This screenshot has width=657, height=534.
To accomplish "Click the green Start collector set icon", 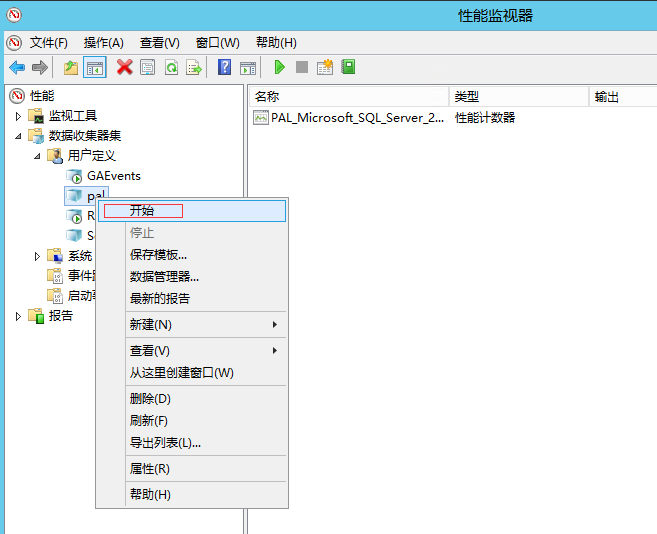I will coord(279,67).
